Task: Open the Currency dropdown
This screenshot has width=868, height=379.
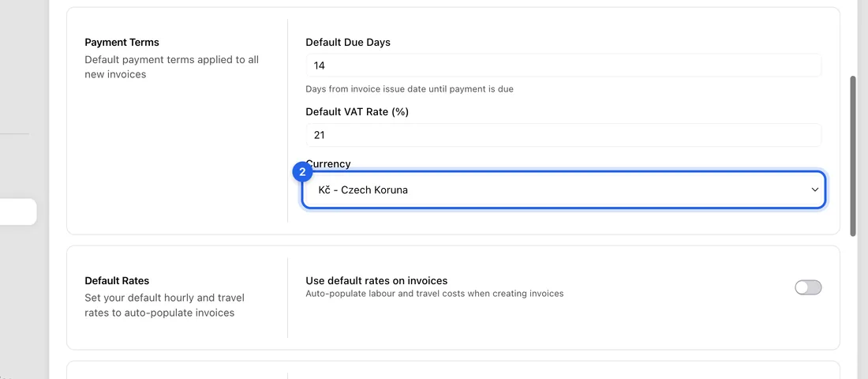Action: (x=563, y=189)
